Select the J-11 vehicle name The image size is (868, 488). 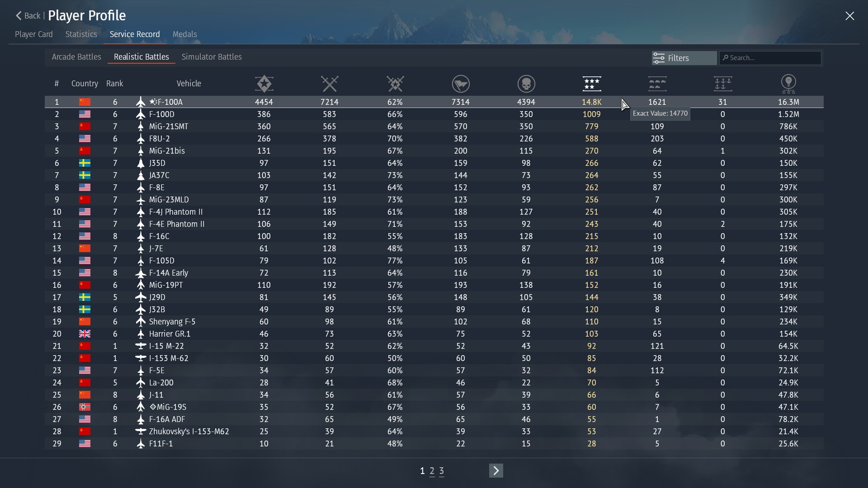[156, 395]
